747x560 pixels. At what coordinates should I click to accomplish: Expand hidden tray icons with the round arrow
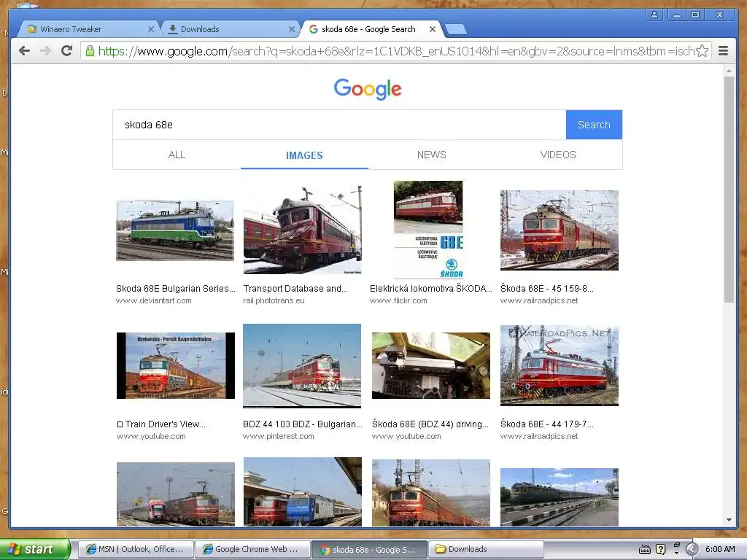692,550
